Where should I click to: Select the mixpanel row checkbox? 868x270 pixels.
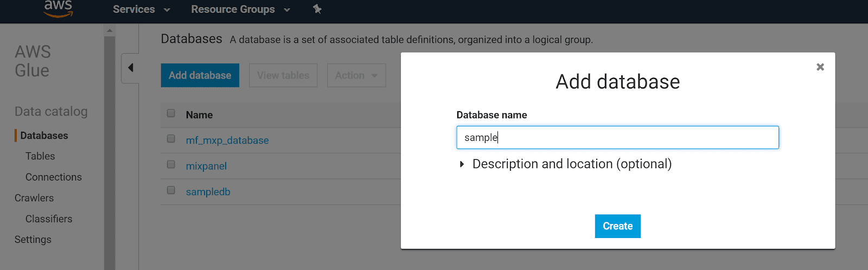click(x=171, y=164)
